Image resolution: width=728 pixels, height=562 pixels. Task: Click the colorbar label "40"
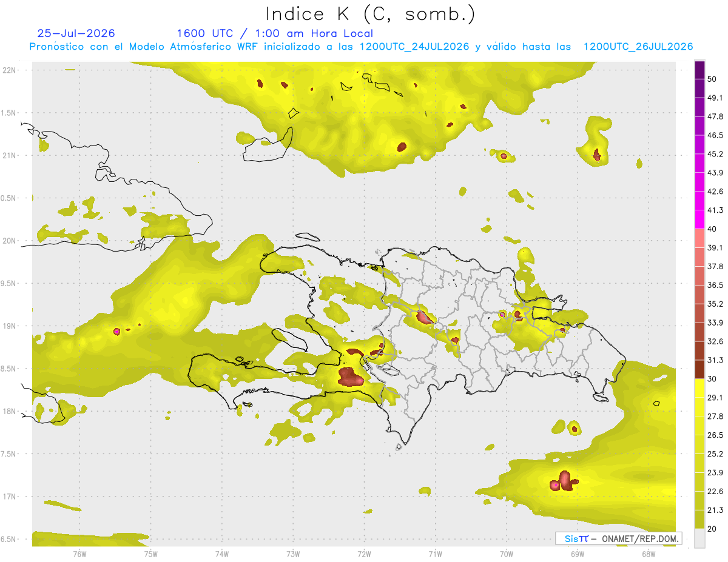pos(712,229)
